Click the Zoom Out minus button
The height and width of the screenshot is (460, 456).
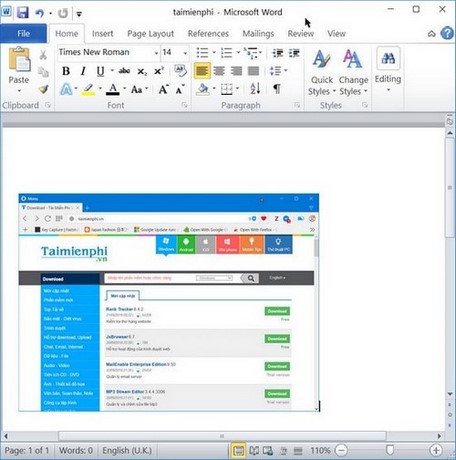pos(341,450)
